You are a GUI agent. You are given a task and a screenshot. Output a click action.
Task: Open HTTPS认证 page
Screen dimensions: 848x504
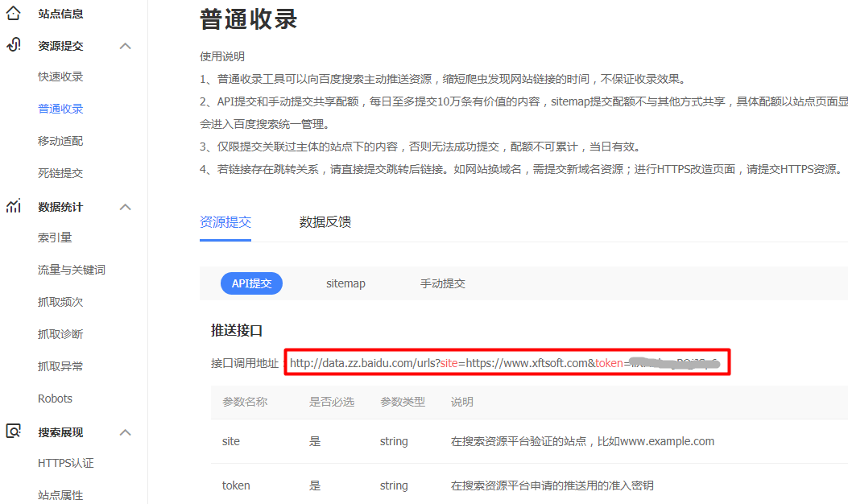(66, 463)
